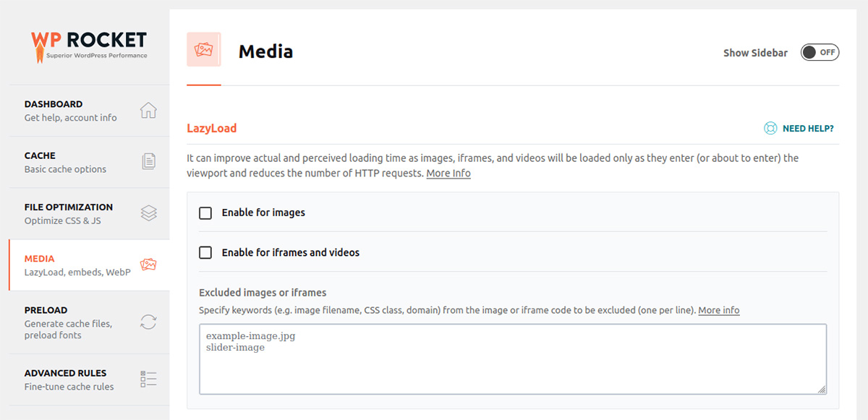This screenshot has width=868, height=420.
Task: Enable LazyLoad for images checkbox
Action: (205, 213)
